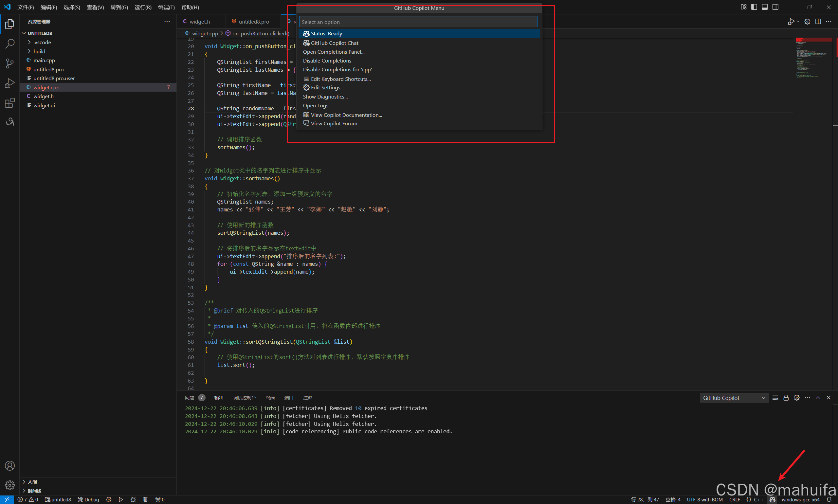Click the status bar bug (debug) icon

pos(133,500)
